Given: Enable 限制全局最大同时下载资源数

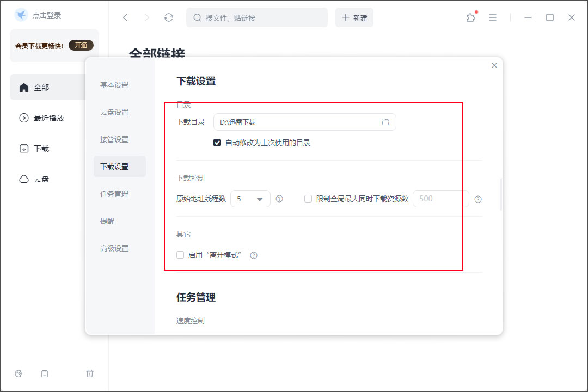Looking at the screenshot, I should pos(308,199).
